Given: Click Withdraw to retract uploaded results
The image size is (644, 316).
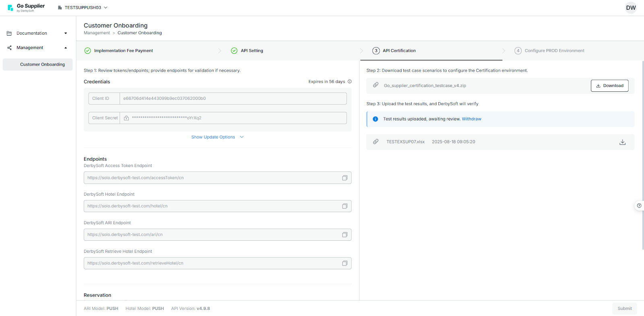Looking at the screenshot, I should 471,119.
